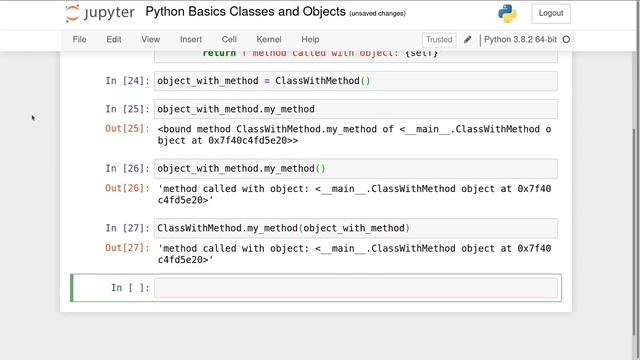Click the In [26] prompt label

pyautogui.click(x=127, y=169)
